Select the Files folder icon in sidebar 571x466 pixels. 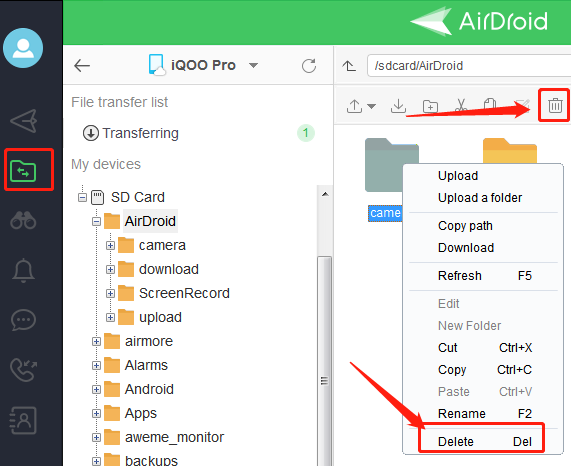(23, 171)
